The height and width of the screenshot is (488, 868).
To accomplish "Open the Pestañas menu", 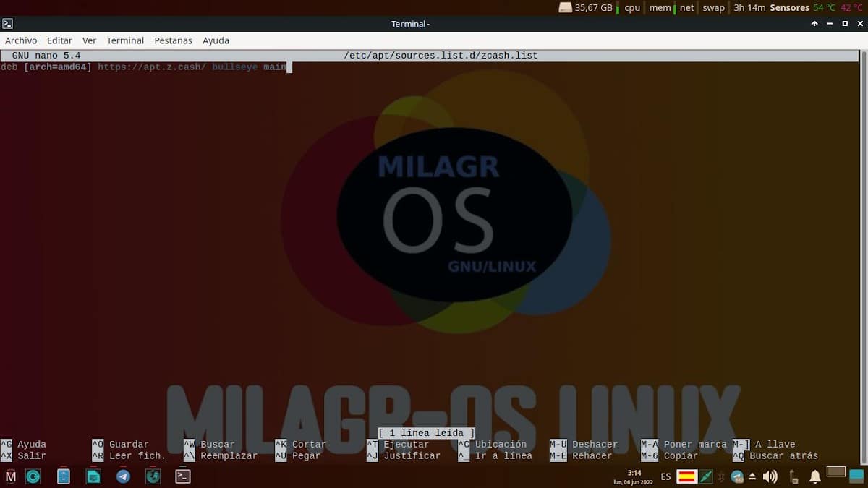I will coord(173,40).
